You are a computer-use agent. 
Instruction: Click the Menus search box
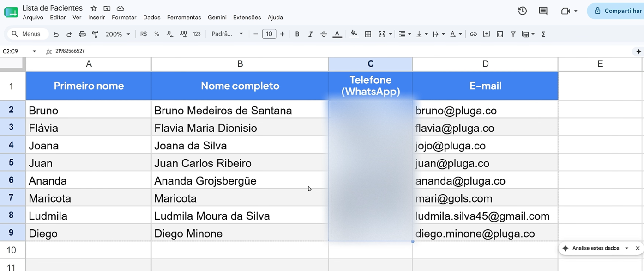pyautogui.click(x=28, y=34)
